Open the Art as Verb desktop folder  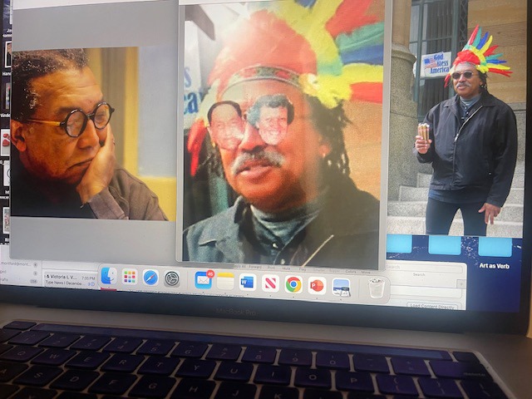495,253
